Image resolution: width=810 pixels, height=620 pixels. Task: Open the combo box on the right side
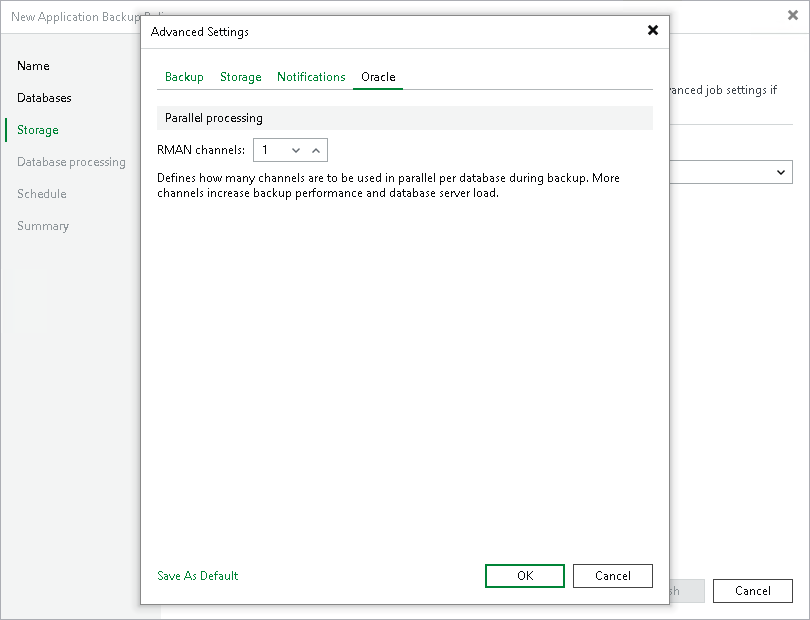782,172
